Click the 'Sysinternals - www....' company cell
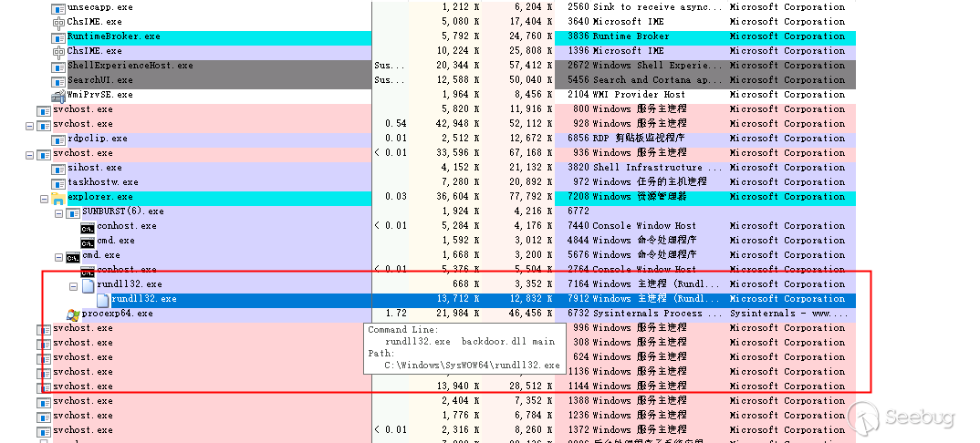Viewport: 980px width, 443px height. tap(789, 314)
